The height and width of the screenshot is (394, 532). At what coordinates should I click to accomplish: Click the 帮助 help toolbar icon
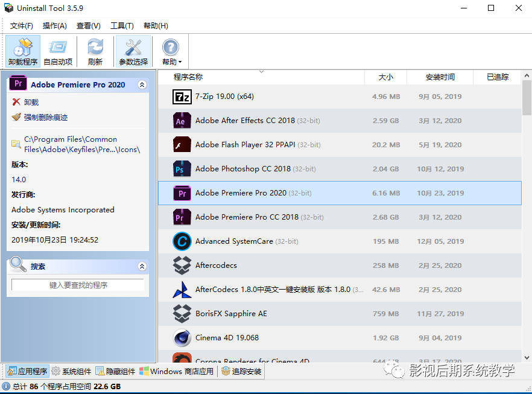pyautogui.click(x=170, y=48)
